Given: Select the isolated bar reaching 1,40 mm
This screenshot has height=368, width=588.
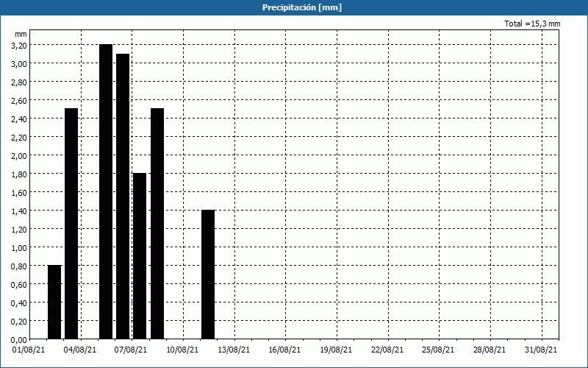Looking at the screenshot, I should coord(208,275).
